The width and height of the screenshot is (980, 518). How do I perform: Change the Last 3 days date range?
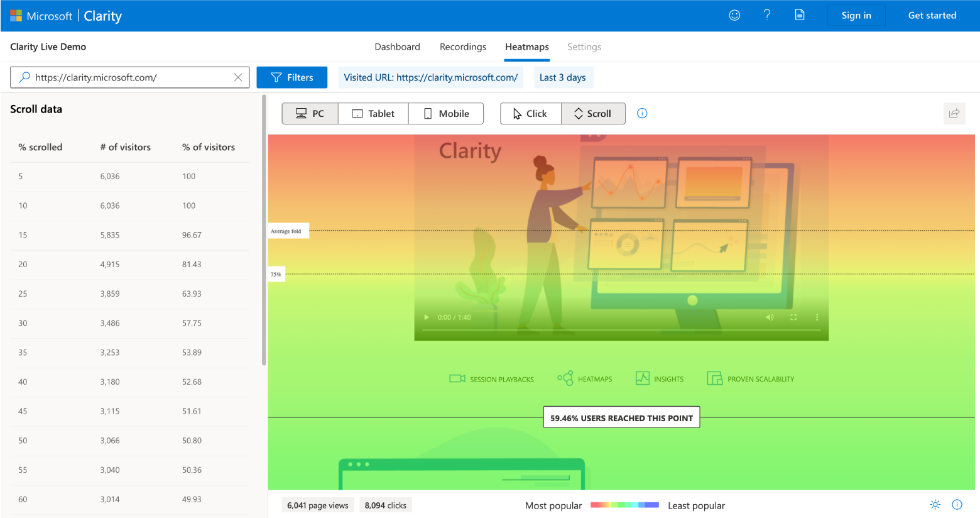coord(563,77)
